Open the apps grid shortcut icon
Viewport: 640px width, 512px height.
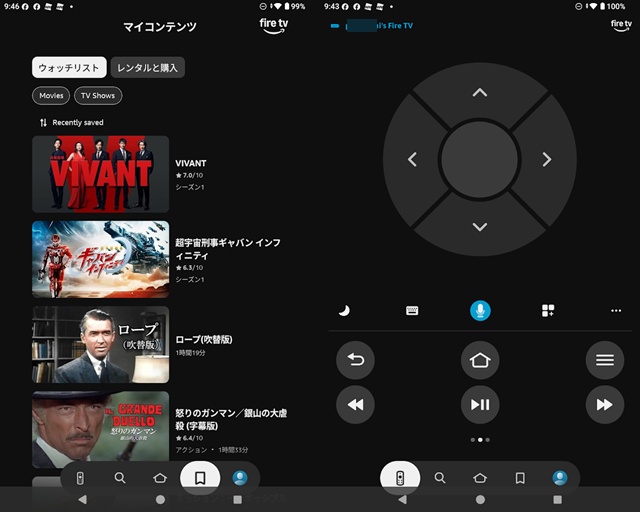[548, 311]
